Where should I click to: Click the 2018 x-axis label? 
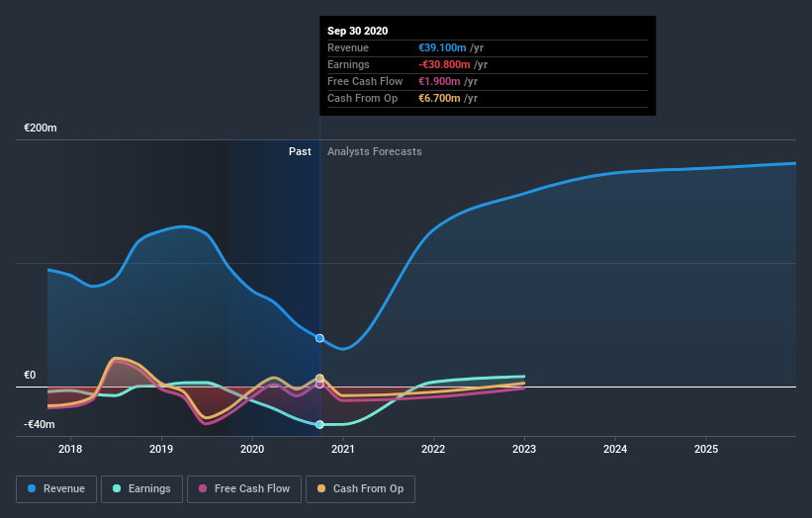point(70,449)
